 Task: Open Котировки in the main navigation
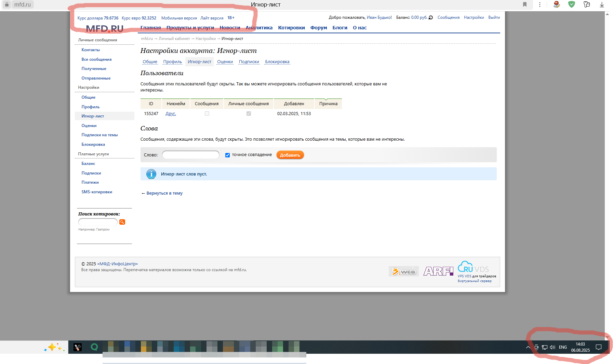coord(292,28)
